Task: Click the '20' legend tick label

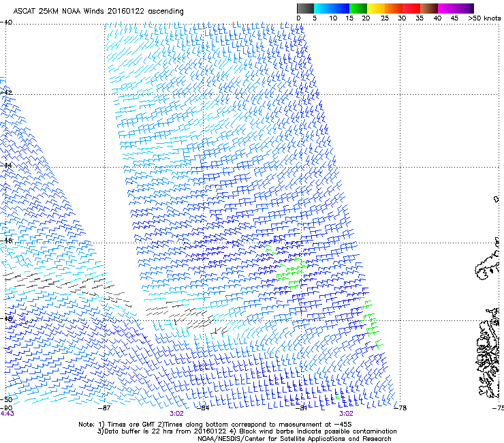Action: pos(366,18)
